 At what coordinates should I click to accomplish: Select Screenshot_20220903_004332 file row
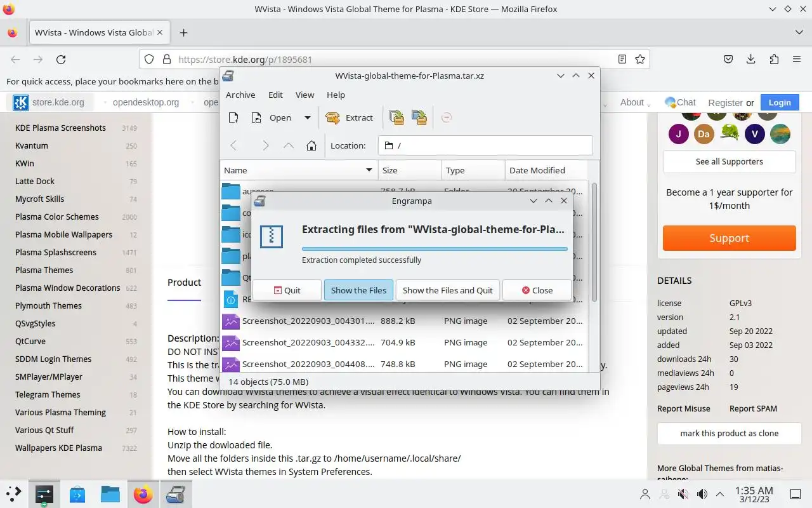click(x=403, y=342)
